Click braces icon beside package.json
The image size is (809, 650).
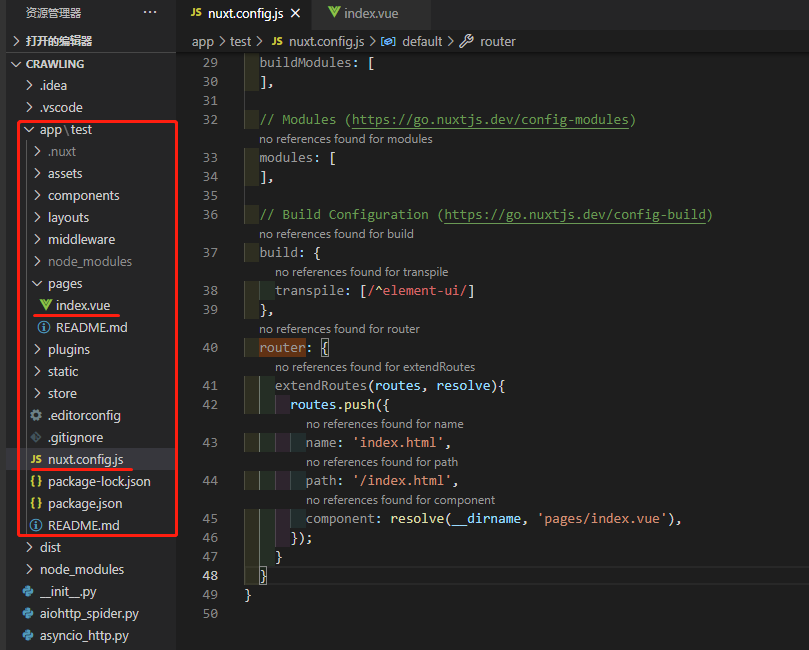point(36,503)
